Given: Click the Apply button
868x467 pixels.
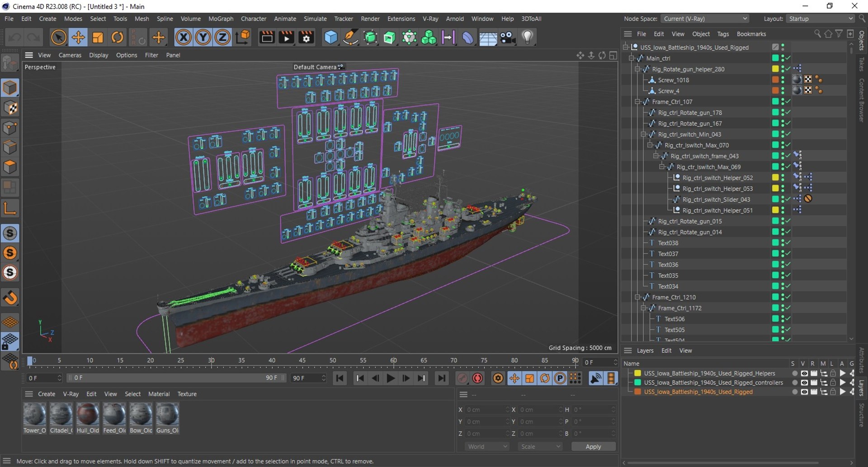Looking at the screenshot, I should pyautogui.click(x=593, y=447).
